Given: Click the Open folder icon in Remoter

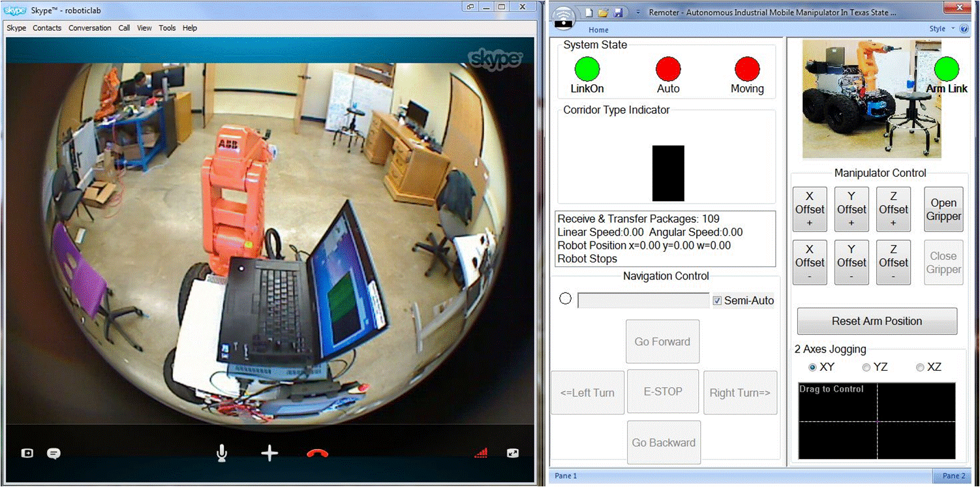Looking at the screenshot, I should pyautogui.click(x=604, y=12).
